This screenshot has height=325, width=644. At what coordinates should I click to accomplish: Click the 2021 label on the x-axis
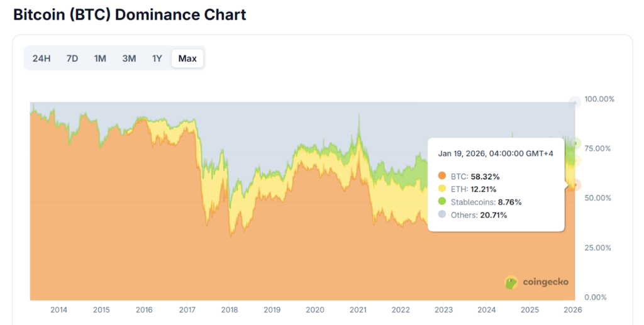click(x=358, y=310)
